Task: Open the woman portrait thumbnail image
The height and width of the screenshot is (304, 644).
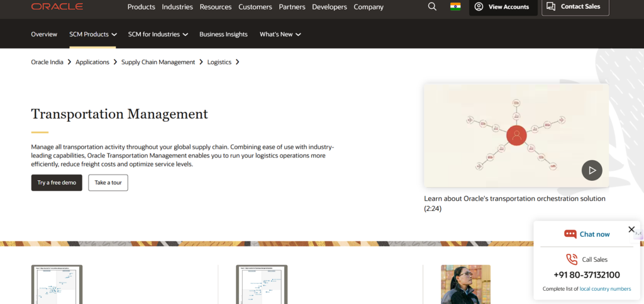Action: pyautogui.click(x=465, y=285)
